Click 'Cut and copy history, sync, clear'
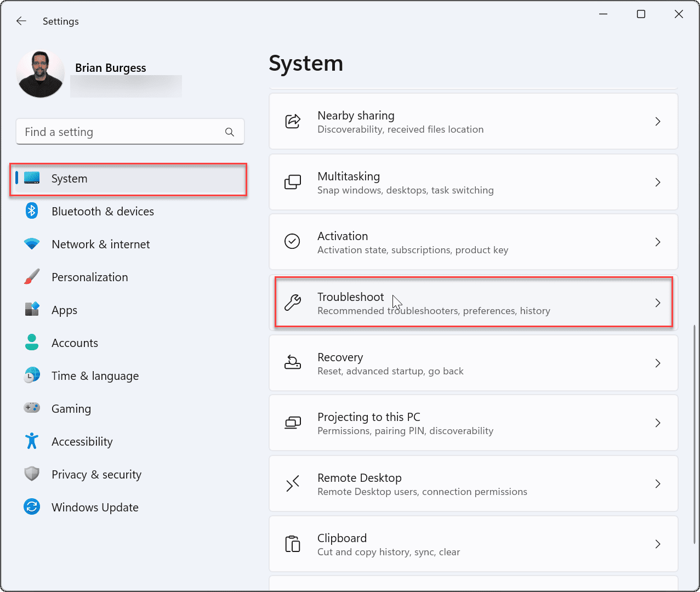700x592 pixels. (x=389, y=552)
